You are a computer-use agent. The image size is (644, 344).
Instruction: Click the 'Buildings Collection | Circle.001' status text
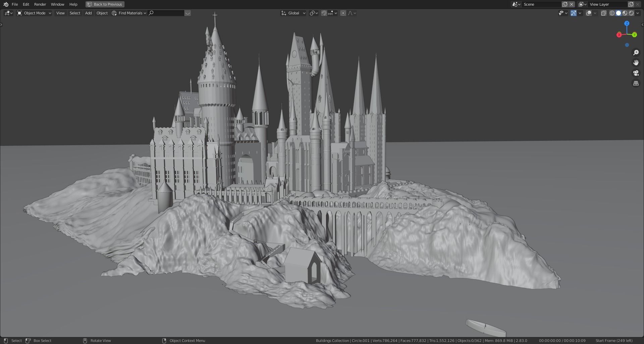pyautogui.click(x=342, y=341)
